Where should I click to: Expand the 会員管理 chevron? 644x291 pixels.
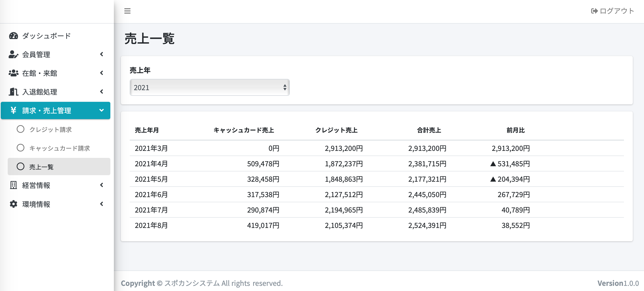101,54
